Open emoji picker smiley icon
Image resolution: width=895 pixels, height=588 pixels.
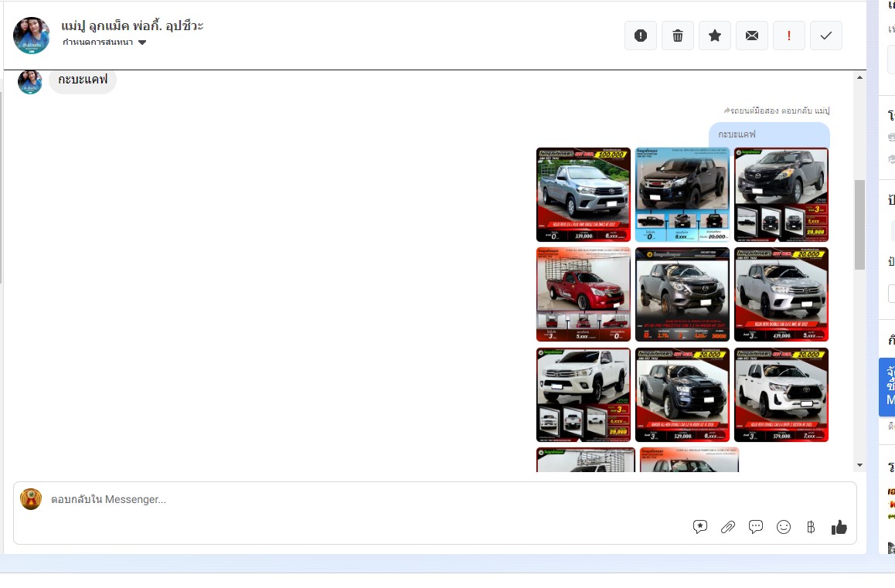tap(784, 527)
